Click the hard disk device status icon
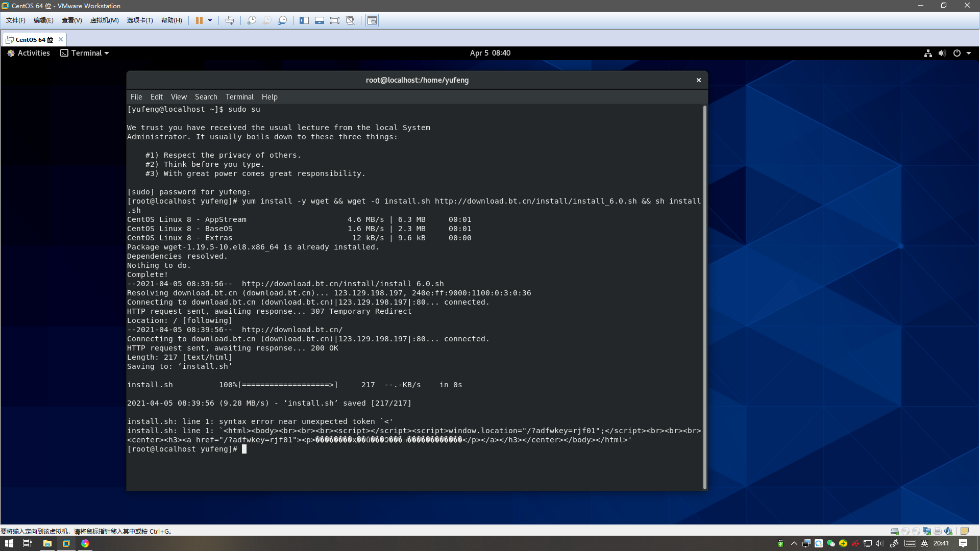Viewport: 980px width, 551px height. pyautogui.click(x=895, y=531)
